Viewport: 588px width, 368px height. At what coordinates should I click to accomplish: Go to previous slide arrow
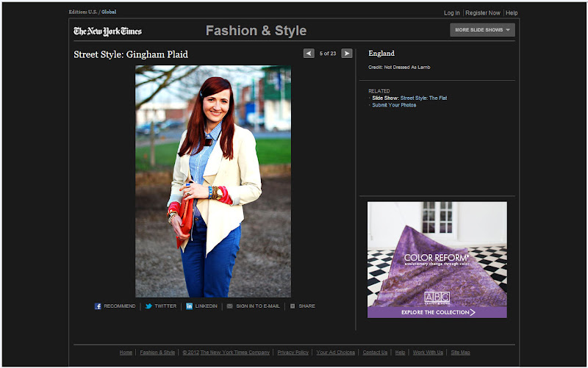[x=309, y=54]
